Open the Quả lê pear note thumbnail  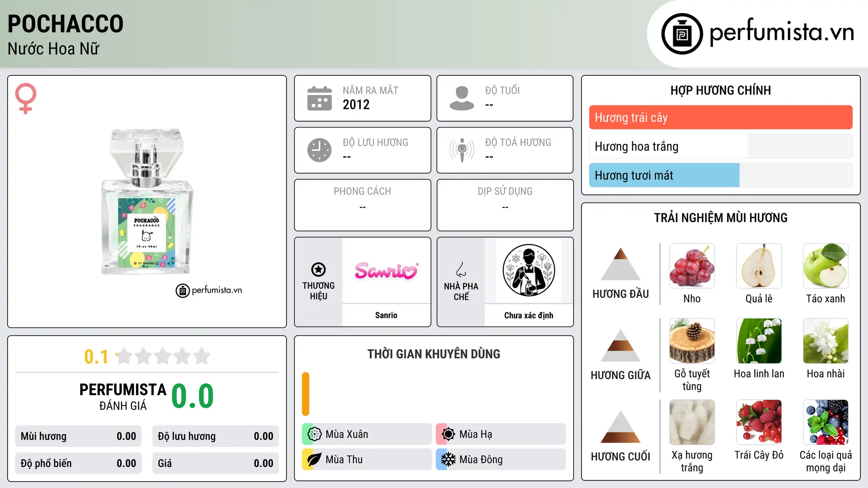coord(759,266)
